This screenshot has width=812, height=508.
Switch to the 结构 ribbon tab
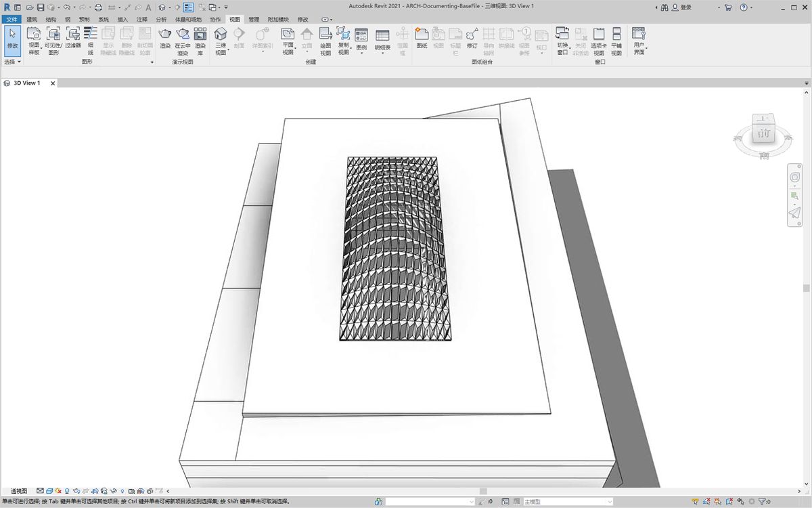[51, 20]
